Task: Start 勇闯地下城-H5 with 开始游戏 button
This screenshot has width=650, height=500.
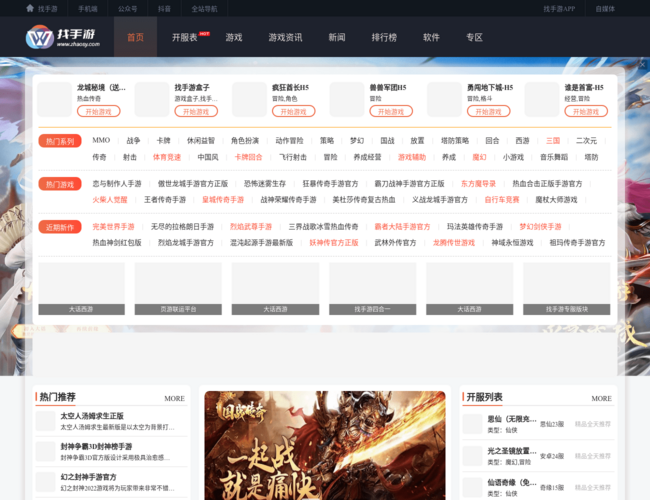Action: [x=488, y=112]
